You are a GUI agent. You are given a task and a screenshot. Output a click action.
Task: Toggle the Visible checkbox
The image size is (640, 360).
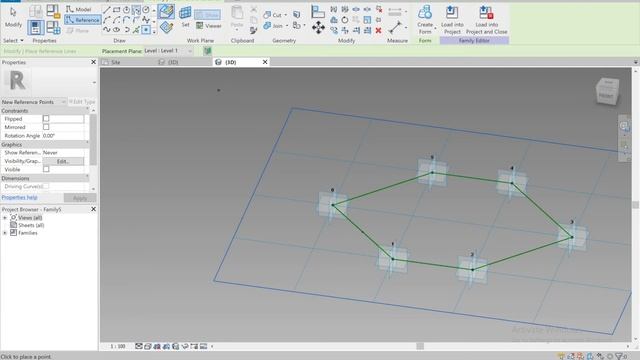(x=46, y=169)
